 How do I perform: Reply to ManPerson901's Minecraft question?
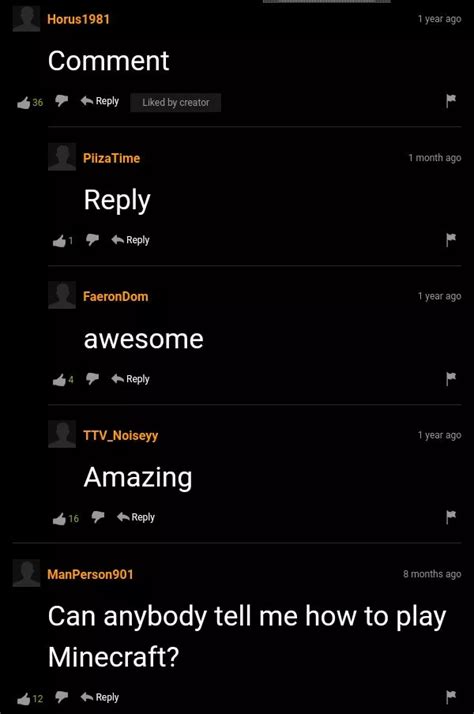pyautogui.click(x=100, y=697)
